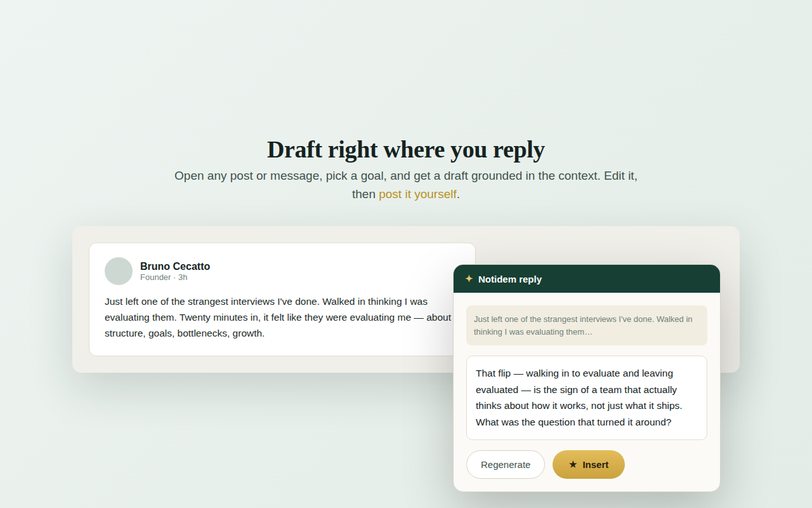This screenshot has width=812, height=508.
Task: Click the Regenerate button
Action: coord(506,464)
